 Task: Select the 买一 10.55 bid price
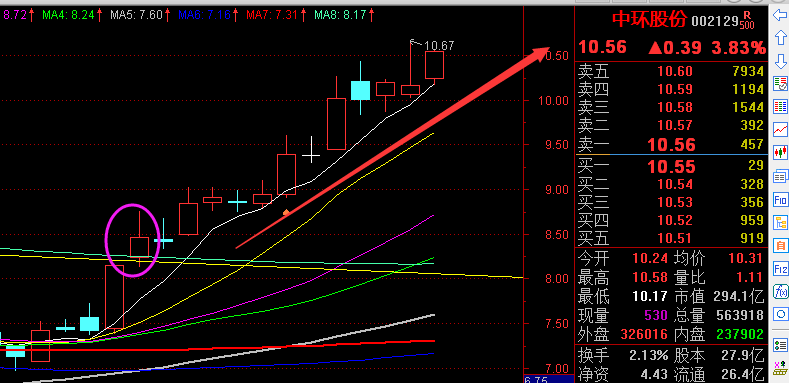click(671, 167)
